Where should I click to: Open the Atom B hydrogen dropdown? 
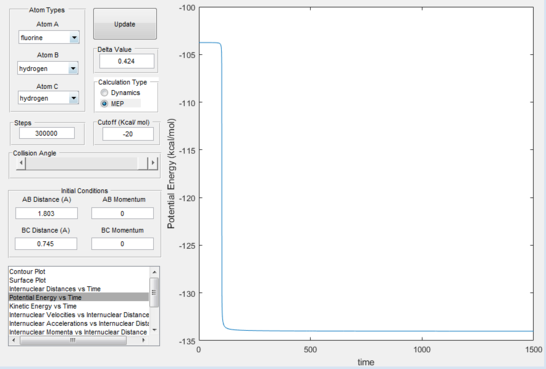(48, 68)
